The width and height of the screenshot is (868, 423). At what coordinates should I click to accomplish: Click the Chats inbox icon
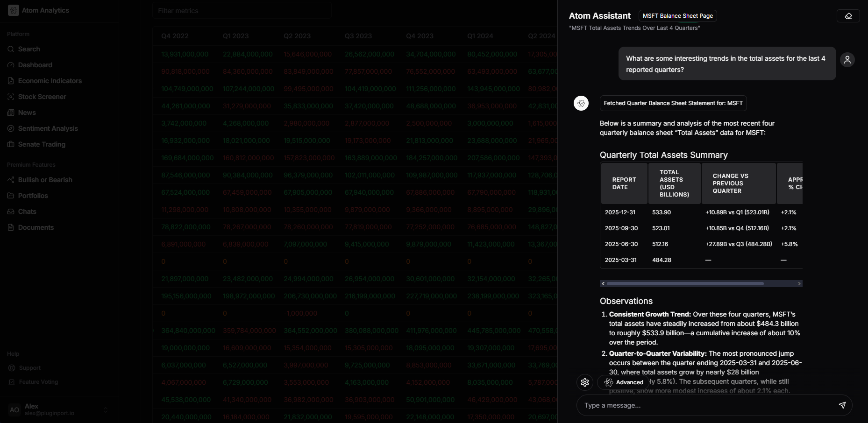11,211
